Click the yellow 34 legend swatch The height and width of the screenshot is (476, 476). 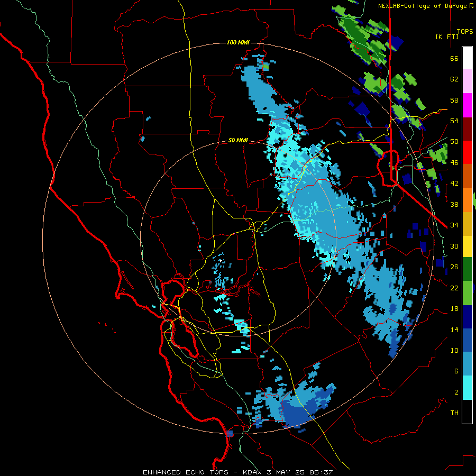[467, 246]
